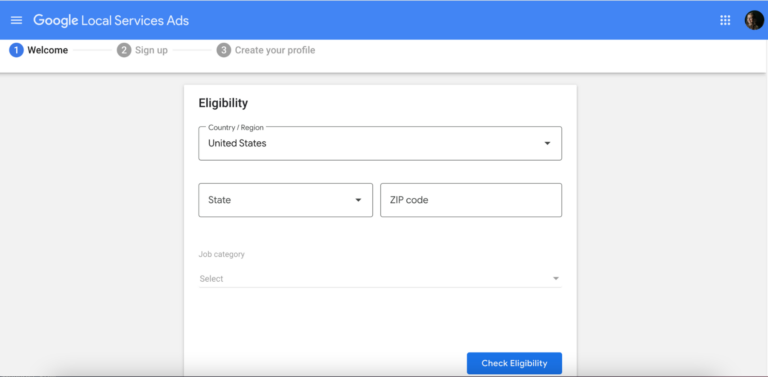
Task: Click the step 1 circle icon
Action: click(16, 50)
